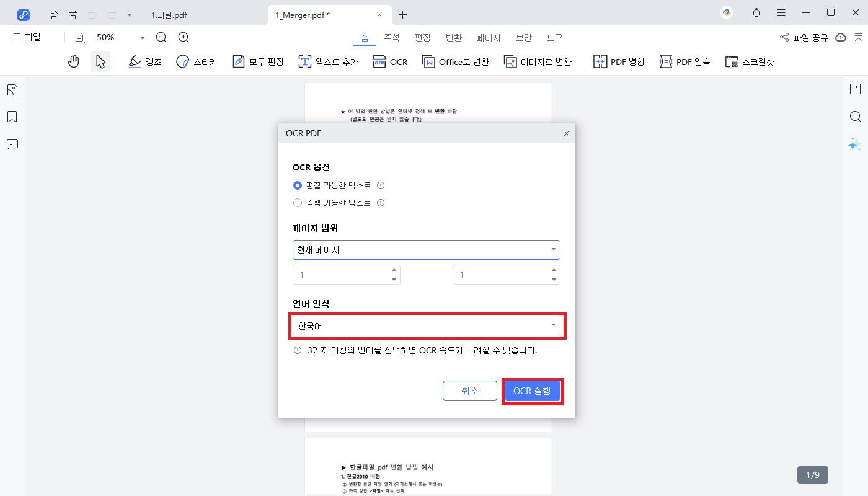Select the arrow pointer selection tool
Image resolution: width=868 pixels, height=496 pixels.
pyautogui.click(x=100, y=61)
